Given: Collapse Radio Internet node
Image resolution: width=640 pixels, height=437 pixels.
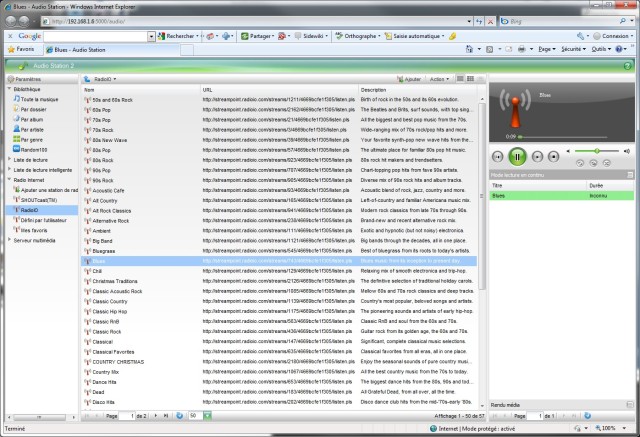Looking at the screenshot, I should pos(9,180).
